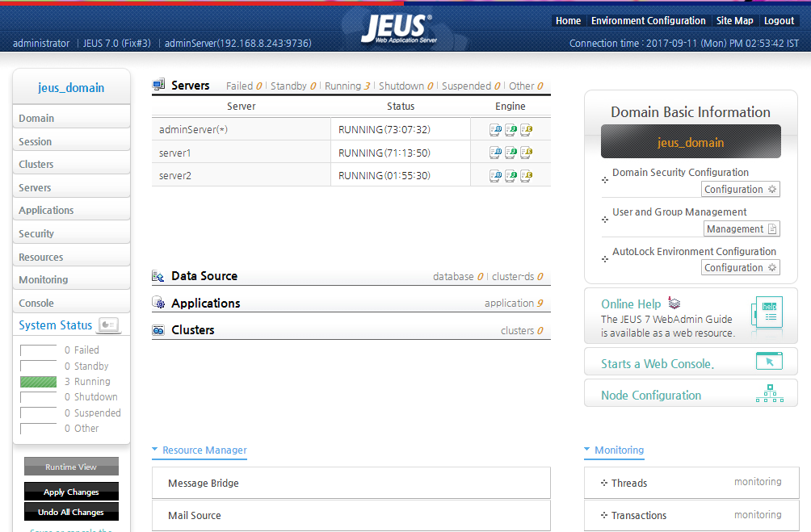Click the Online Help books icon
The image size is (811, 532).
tap(674, 303)
